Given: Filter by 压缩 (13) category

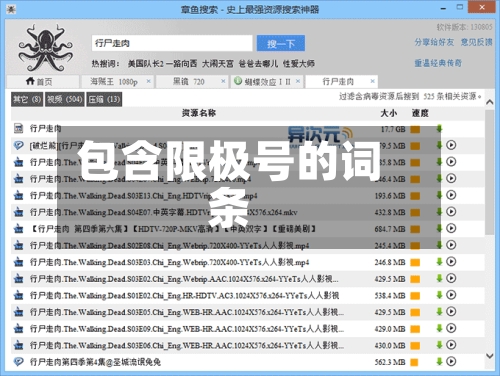Looking at the screenshot, I should coord(104,99).
